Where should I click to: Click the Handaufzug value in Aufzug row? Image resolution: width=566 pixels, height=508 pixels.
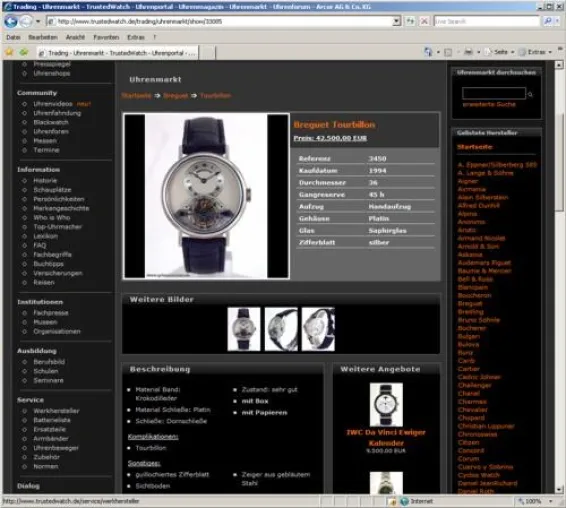[389, 207]
